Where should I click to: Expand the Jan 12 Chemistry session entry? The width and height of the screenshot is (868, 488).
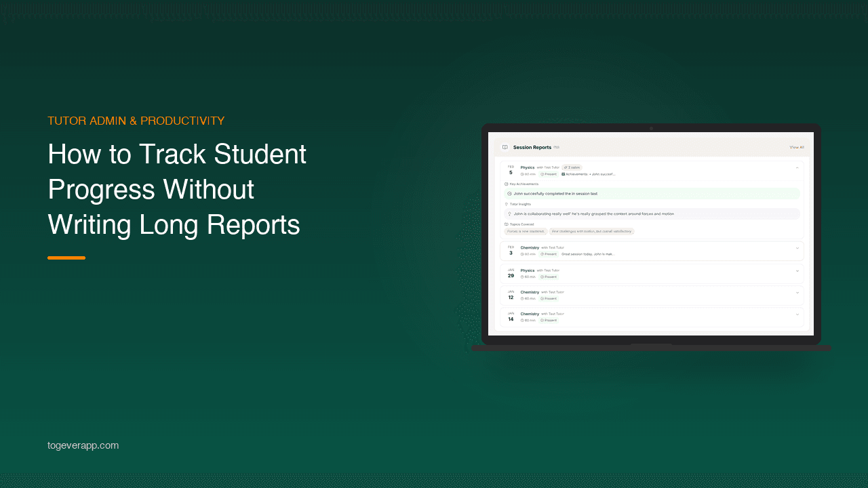[796, 293]
